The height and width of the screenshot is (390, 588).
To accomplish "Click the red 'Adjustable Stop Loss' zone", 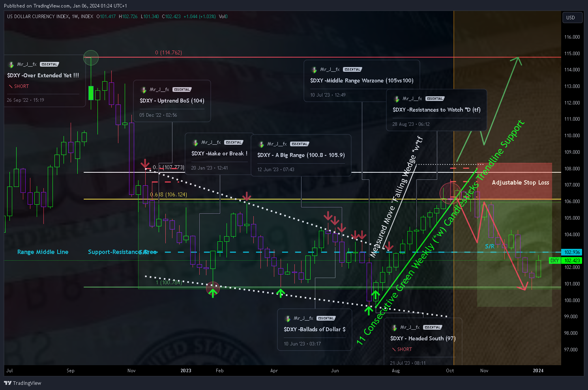I will 515,181.
